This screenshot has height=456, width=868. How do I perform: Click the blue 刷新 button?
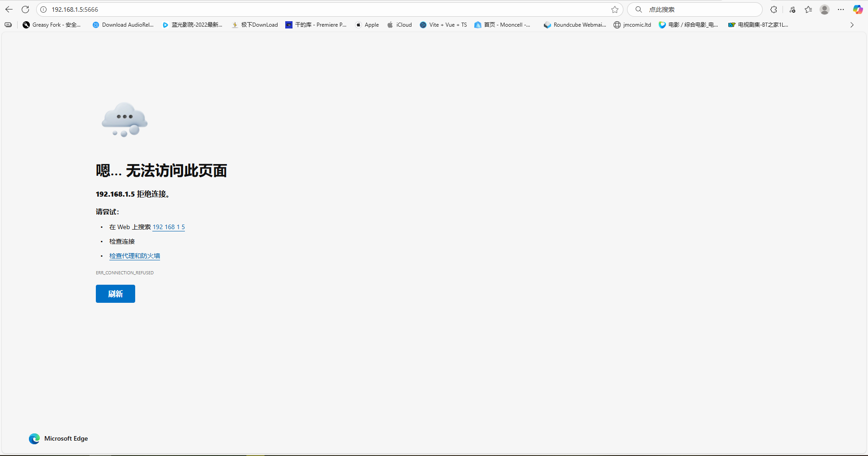pyautogui.click(x=115, y=294)
